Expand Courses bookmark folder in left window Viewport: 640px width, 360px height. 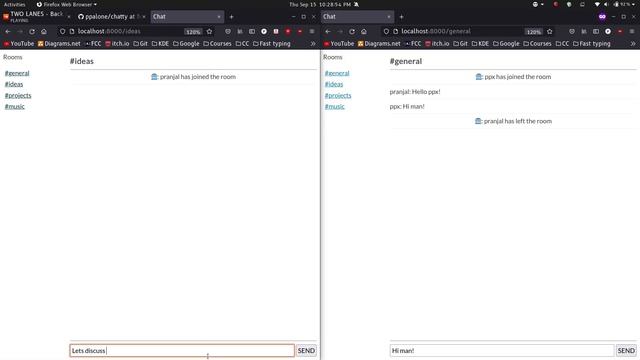click(218, 44)
